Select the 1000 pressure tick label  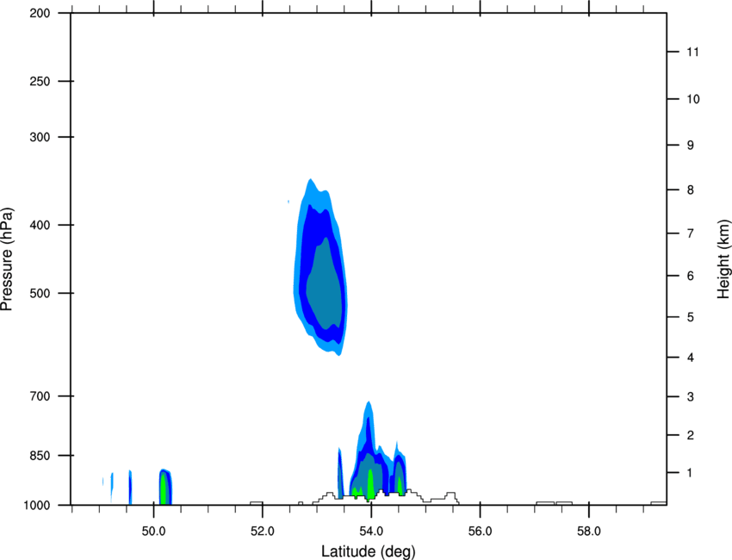(x=37, y=505)
